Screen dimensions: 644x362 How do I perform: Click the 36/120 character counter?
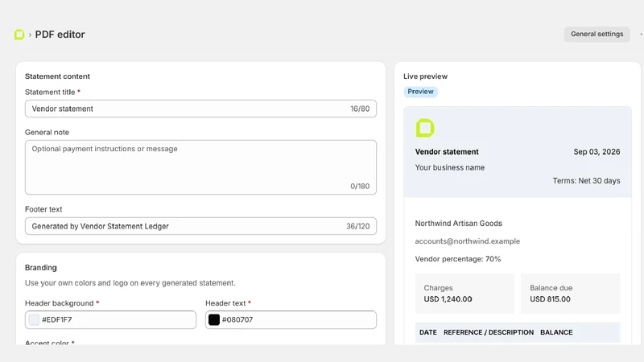(357, 226)
